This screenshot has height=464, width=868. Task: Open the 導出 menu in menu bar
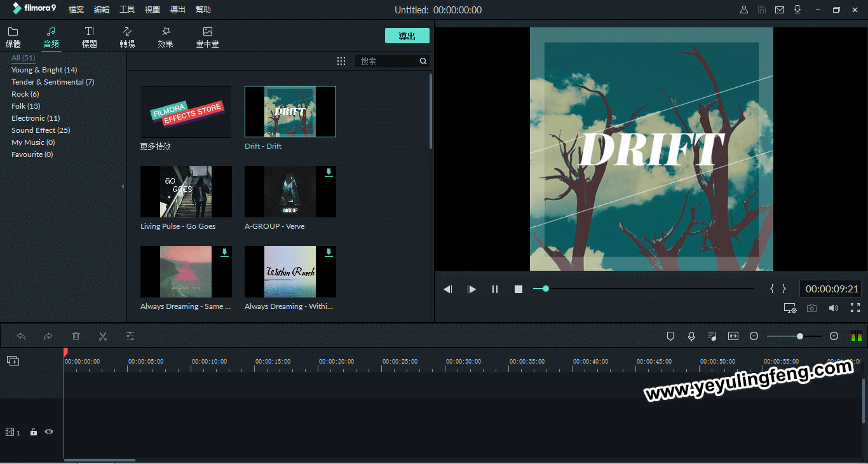pyautogui.click(x=178, y=10)
